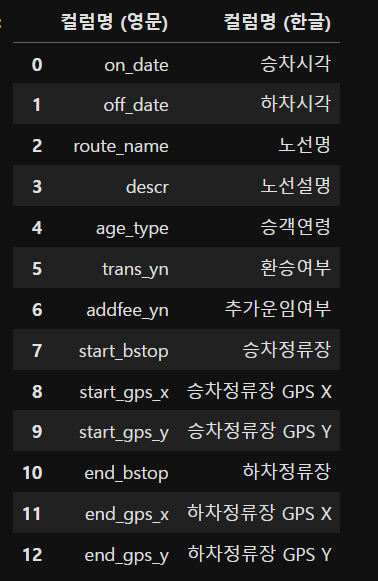Click the row index 5
Screen dimensions: 378x581
pos(37,269)
